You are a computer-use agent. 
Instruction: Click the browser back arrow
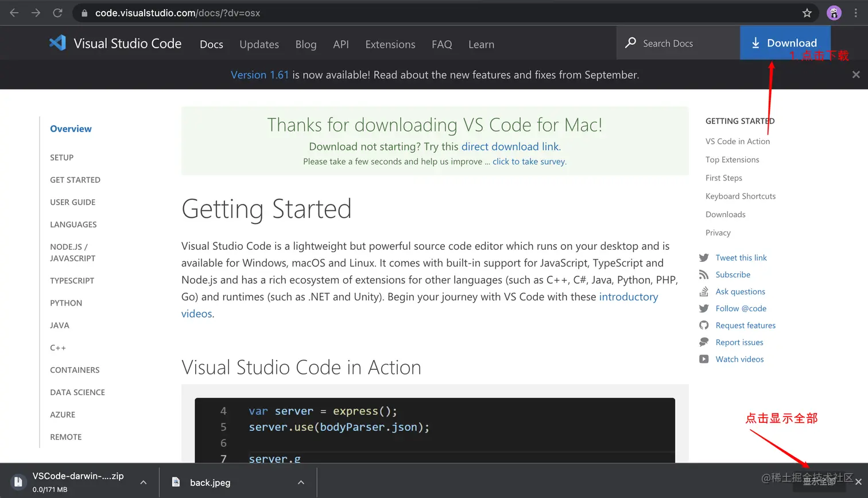coord(14,13)
